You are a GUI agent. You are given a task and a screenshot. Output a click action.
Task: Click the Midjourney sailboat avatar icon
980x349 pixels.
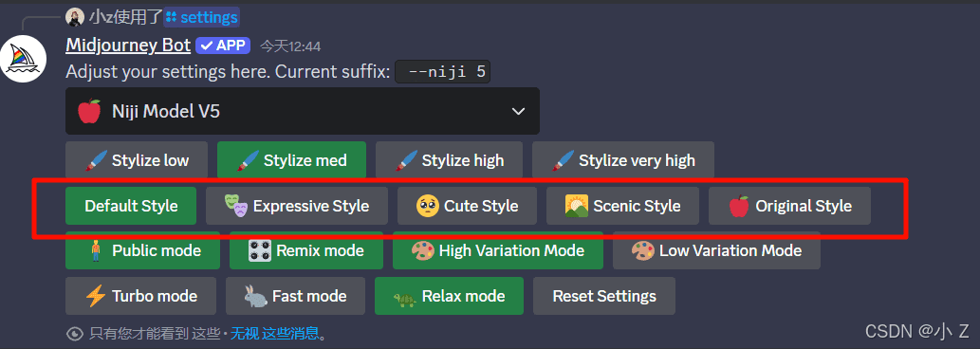tap(24, 59)
